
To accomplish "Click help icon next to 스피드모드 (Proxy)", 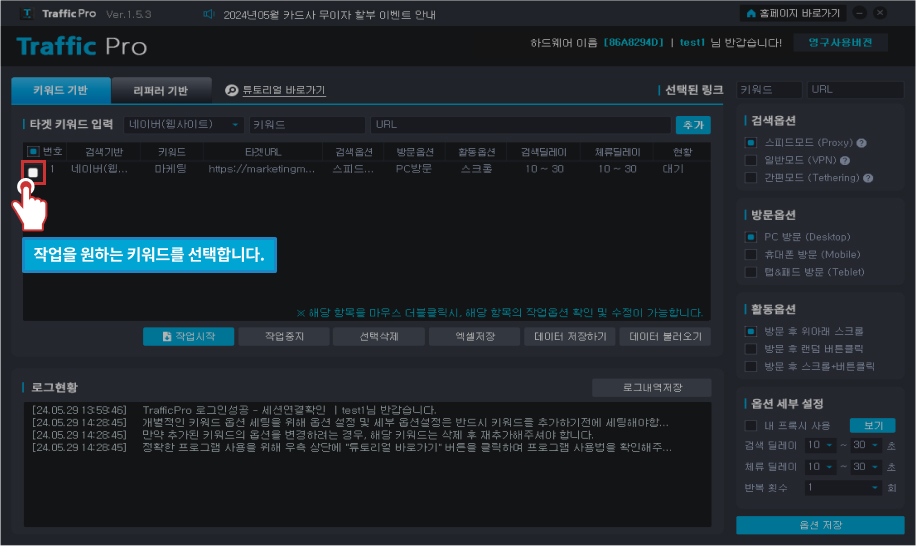I will pos(861,143).
